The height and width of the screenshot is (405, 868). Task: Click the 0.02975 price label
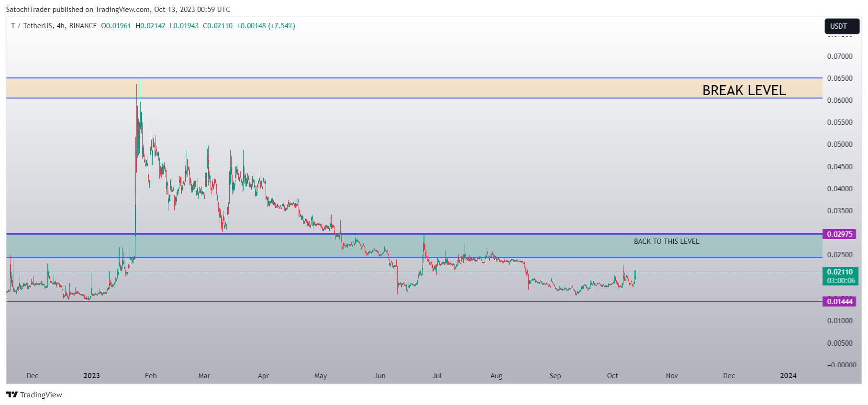pos(840,234)
